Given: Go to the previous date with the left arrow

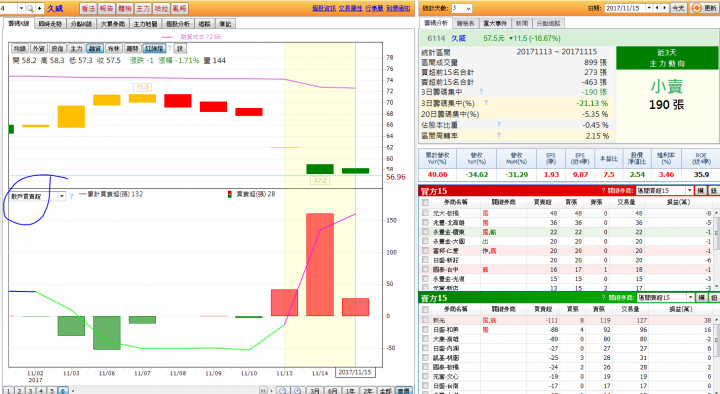Looking at the screenshot, I should pos(657,8).
